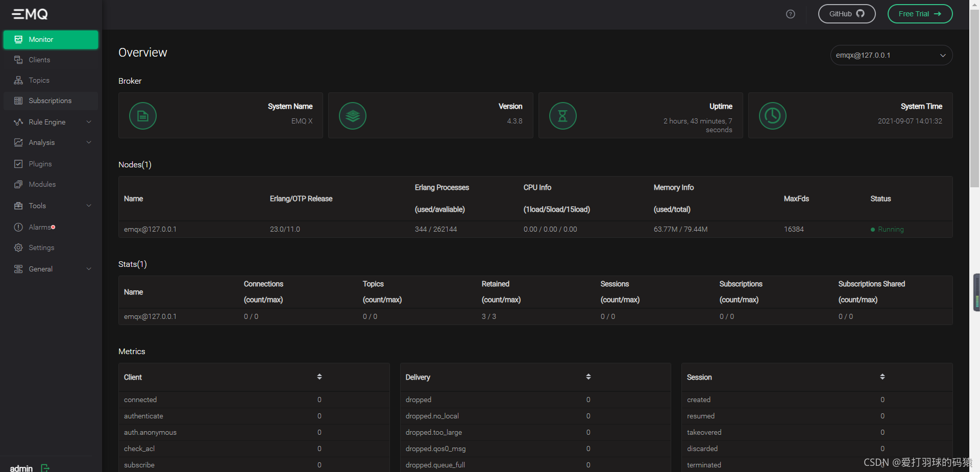Click the Subscriptions sidebar icon

18,101
